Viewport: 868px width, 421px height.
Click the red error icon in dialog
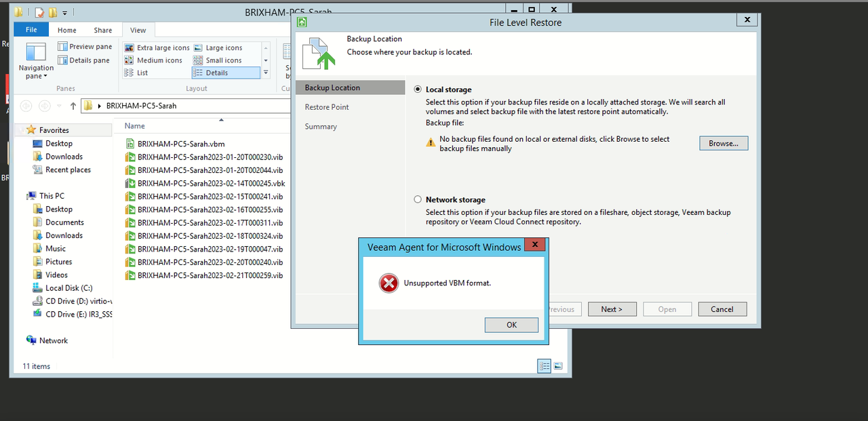click(x=389, y=283)
